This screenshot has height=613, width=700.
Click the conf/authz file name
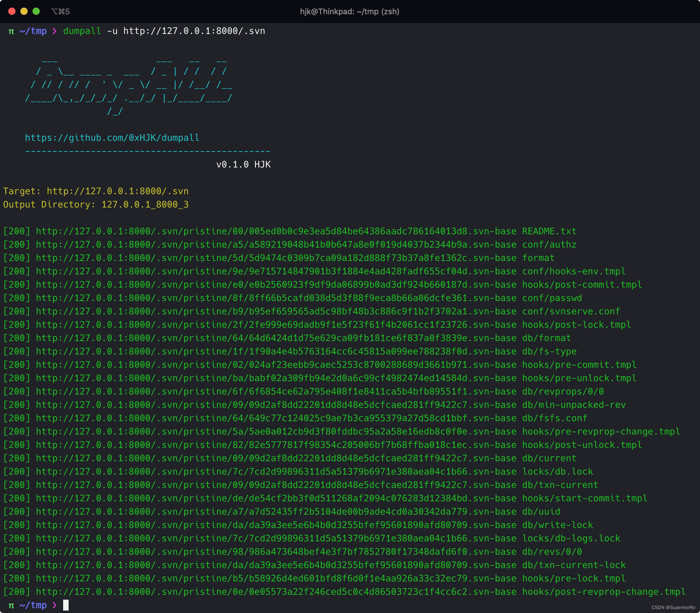[549, 245]
